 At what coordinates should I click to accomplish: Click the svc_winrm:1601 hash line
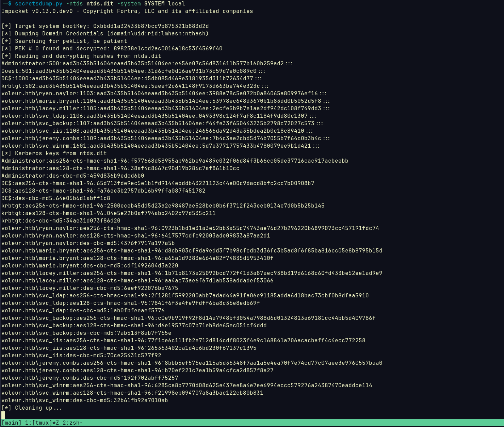coord(161,146)
